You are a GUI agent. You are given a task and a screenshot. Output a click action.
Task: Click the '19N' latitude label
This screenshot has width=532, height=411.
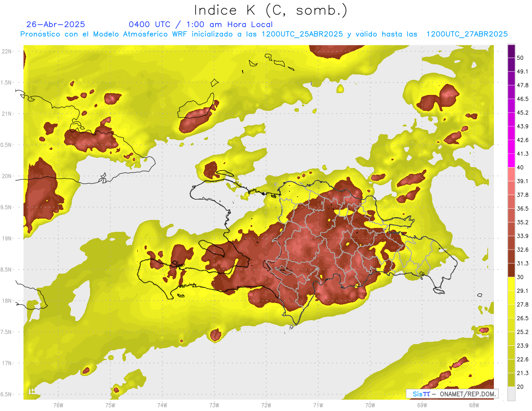click(7, 239)
